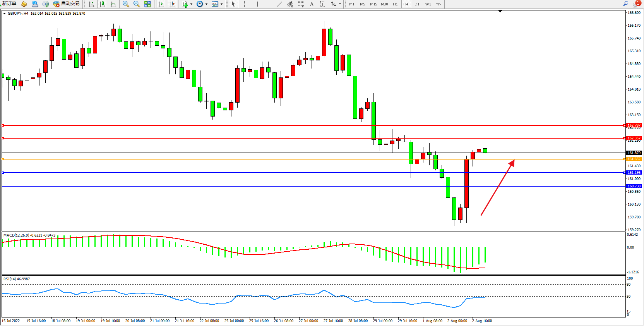Enable the Chart Shift toggle
The width and height of the screenshot is (644, 326).
pyautogui.click(x=172, y=4)
